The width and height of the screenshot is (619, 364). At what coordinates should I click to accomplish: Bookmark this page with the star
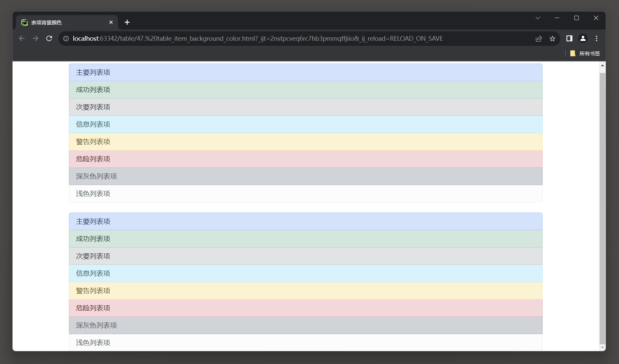click(x=552, y=39)
